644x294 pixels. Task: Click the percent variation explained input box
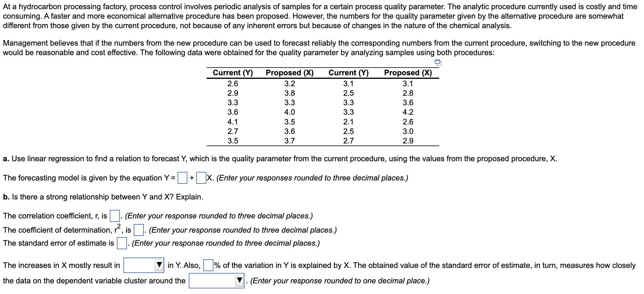(x=208, y=265)
